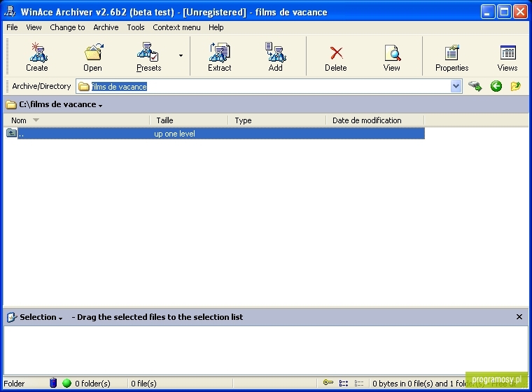The image size is (532, 392).
Task: Click the green back arrow icon
Action: tap(496, 86)
